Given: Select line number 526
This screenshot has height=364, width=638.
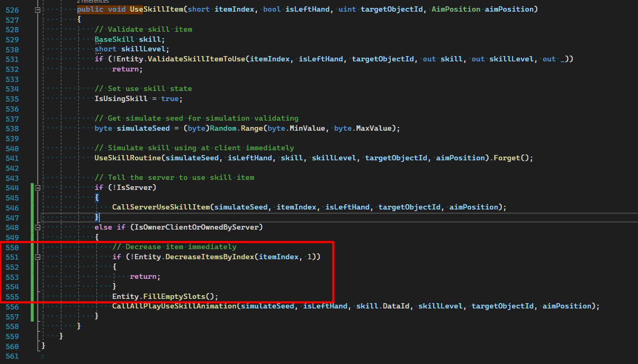Looking at the screenshot, I should point(12,9).
